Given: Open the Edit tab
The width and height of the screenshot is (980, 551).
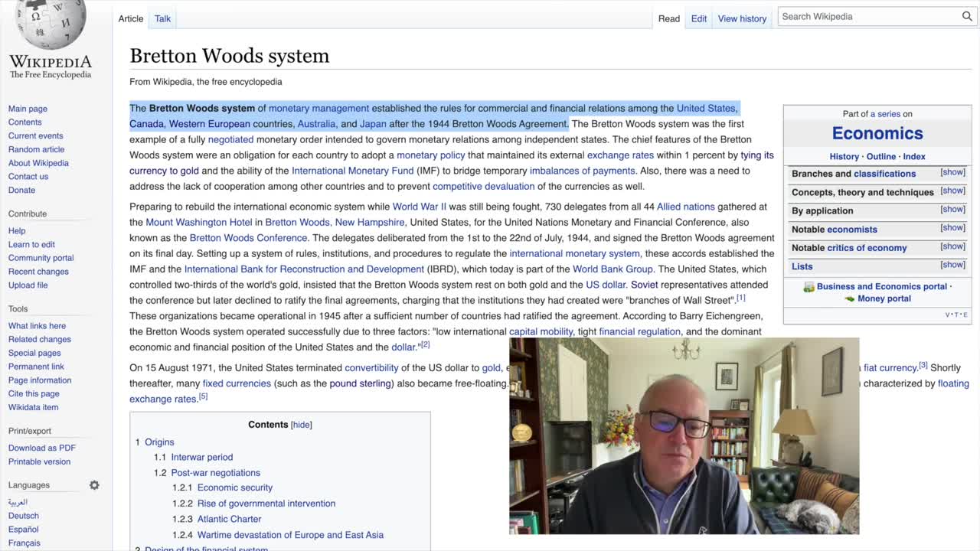Looking at the screenshot, I should pyautogui.click(x=699, y=18).
